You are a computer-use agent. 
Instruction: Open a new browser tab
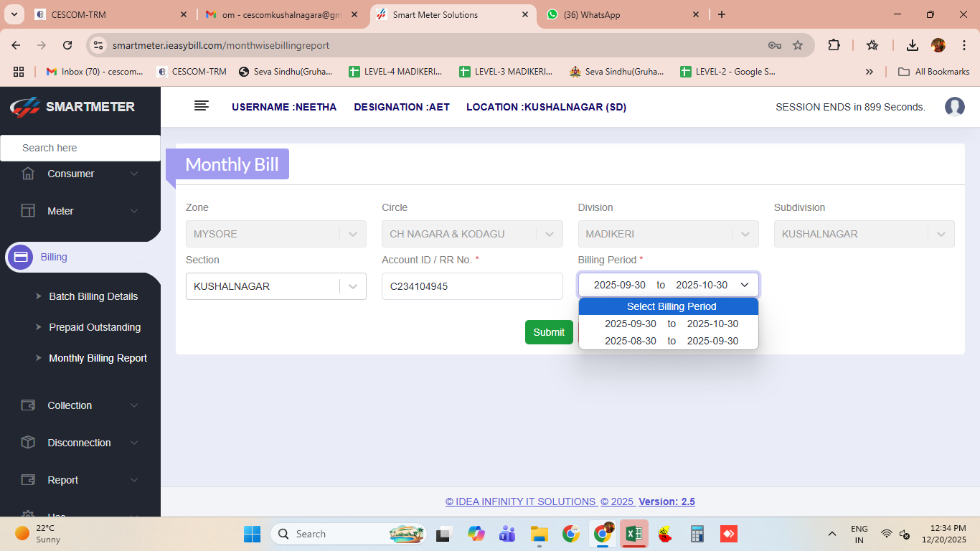722,14
